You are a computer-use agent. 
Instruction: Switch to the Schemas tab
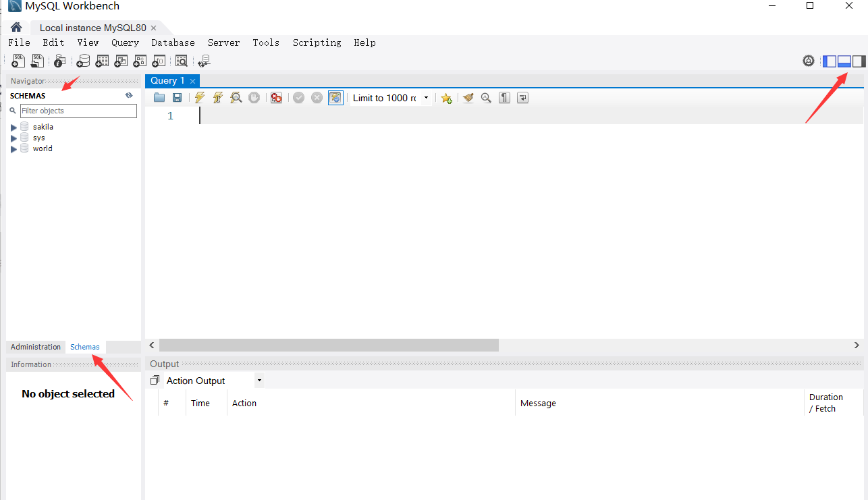(85, 347)
